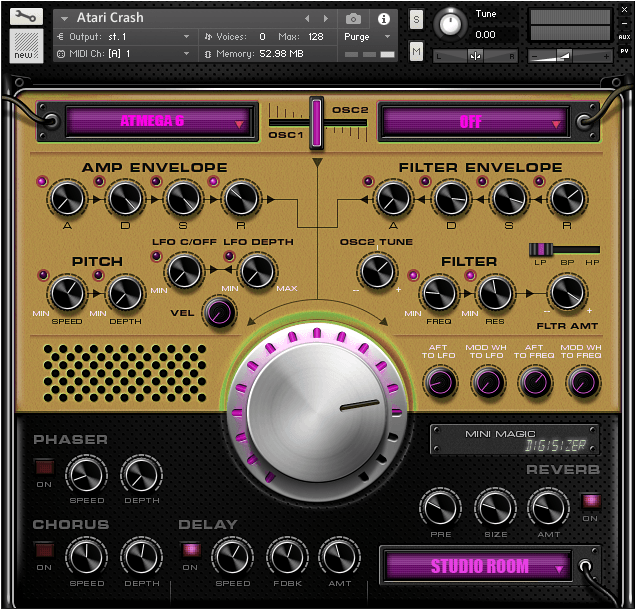The height and width of the screenshot is (609, 635).
Task: Click the Amp Envelope Release knob
Action: (241, 199)
